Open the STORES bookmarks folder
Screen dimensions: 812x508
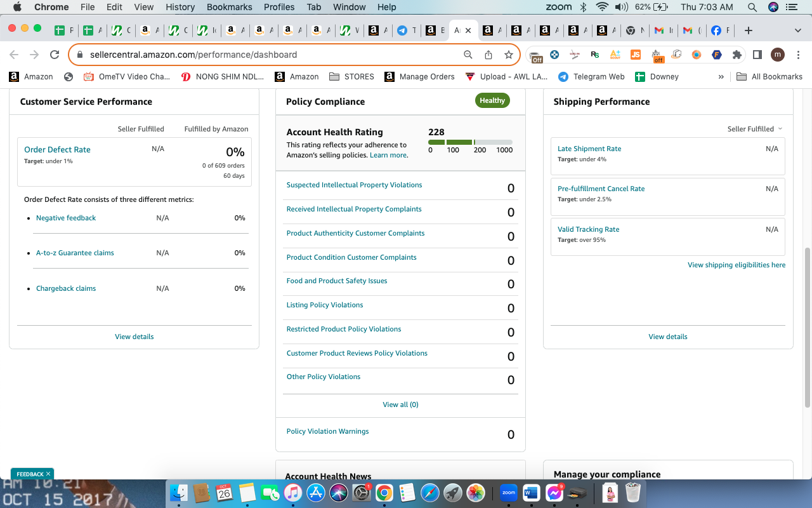click(352, 77)
